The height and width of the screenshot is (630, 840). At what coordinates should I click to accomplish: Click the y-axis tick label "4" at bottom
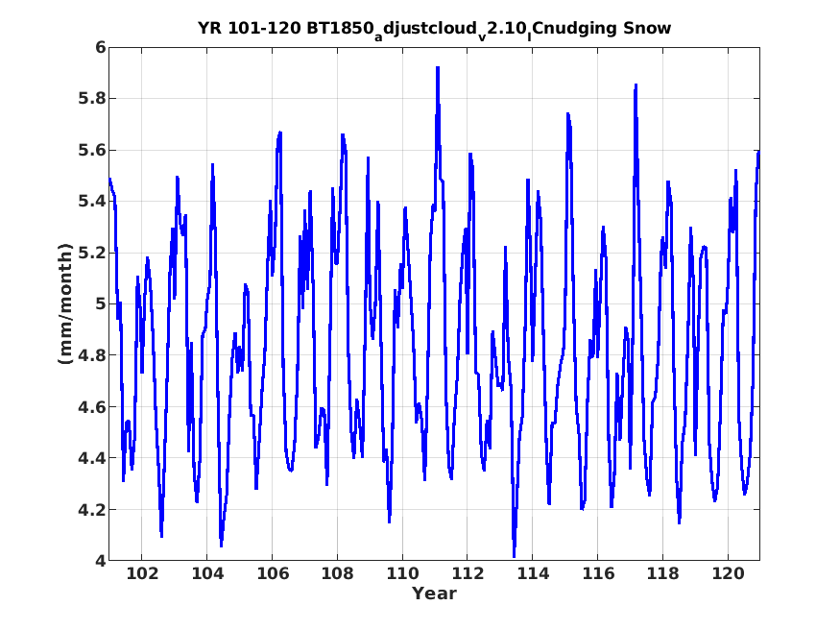pyautogui.click(x=101, y=561)
